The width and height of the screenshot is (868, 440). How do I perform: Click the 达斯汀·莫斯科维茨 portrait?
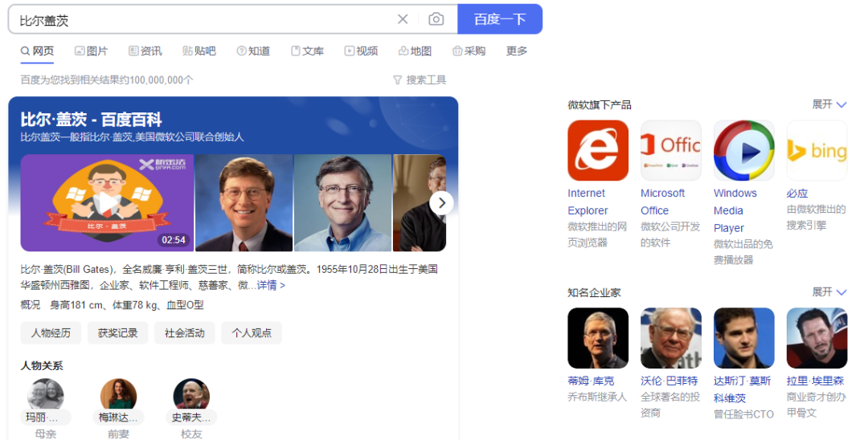click(x=744, y=338)
